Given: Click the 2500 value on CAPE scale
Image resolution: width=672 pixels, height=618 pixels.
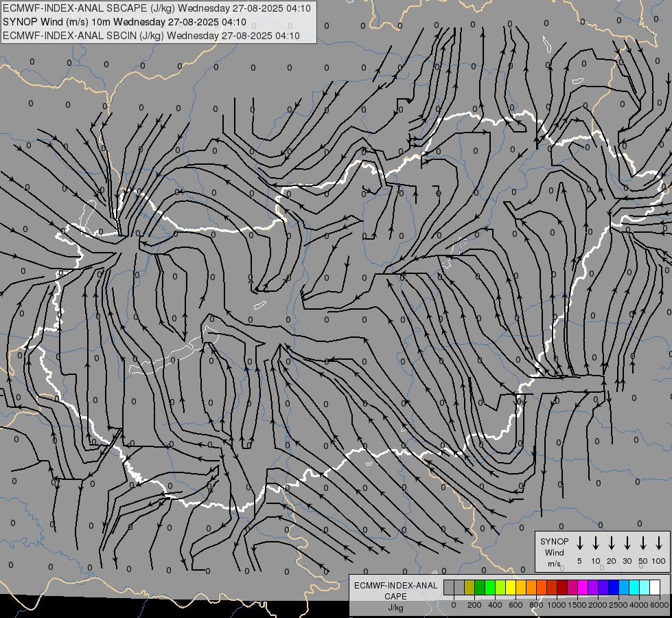Looking at the screenshot, I should pyautogui.click(x=618, y=605).
